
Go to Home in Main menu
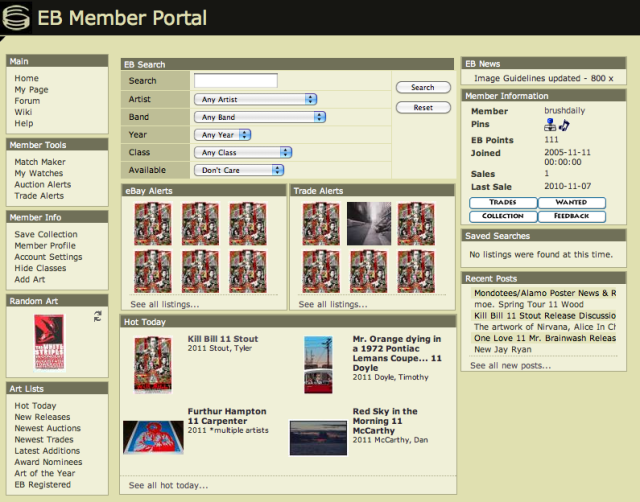(x=27, y=78)
